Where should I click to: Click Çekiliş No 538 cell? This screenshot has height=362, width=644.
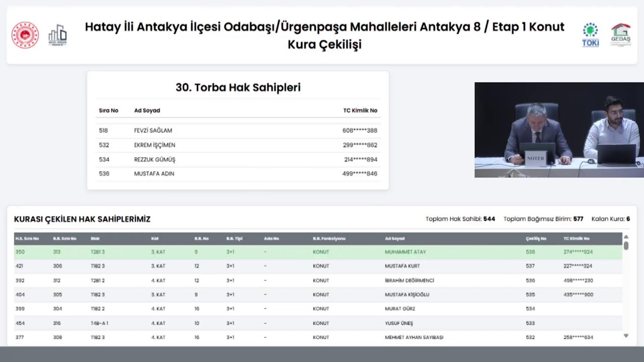coord(530,252)
